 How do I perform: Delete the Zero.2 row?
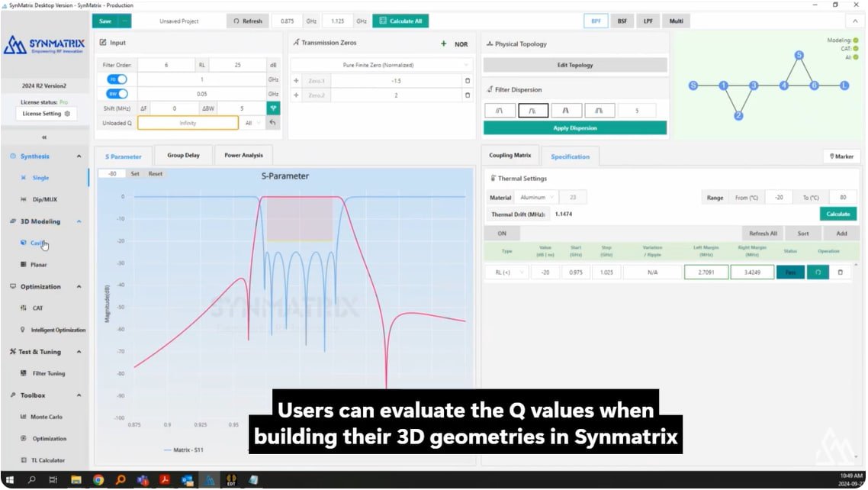tap(468, 95)
